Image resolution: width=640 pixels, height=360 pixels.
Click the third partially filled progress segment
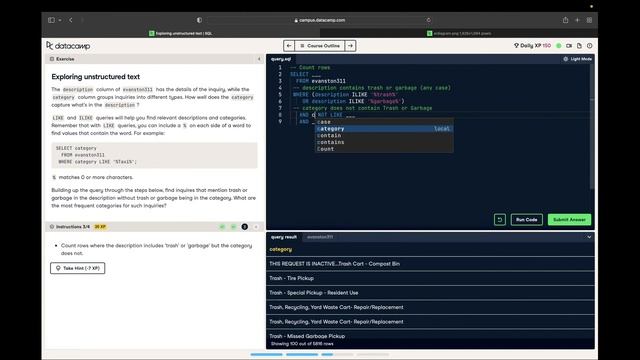[x=337, y=355]
